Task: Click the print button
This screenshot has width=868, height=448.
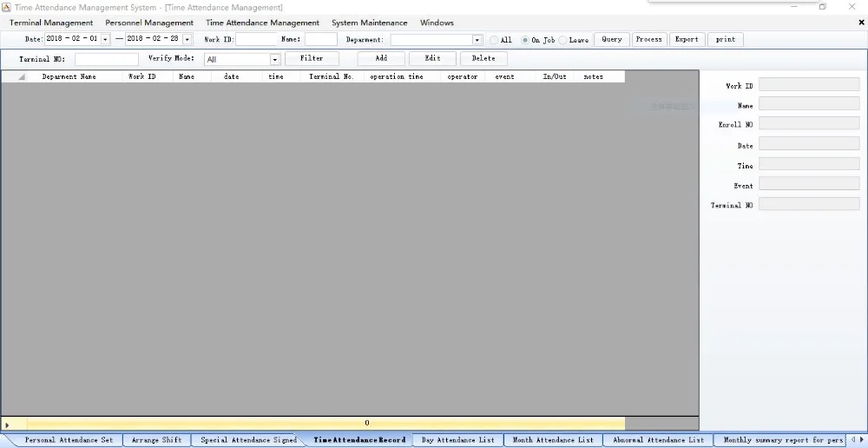Action: click(725, 39)
